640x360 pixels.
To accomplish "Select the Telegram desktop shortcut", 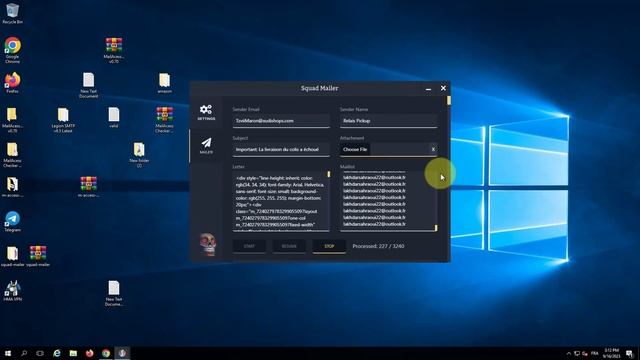I will click(12, 222).
